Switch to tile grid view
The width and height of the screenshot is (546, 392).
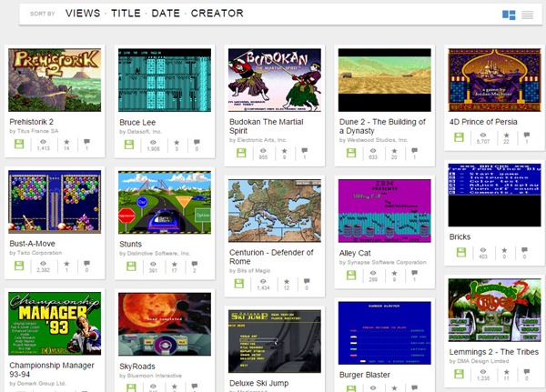(509, 15)
